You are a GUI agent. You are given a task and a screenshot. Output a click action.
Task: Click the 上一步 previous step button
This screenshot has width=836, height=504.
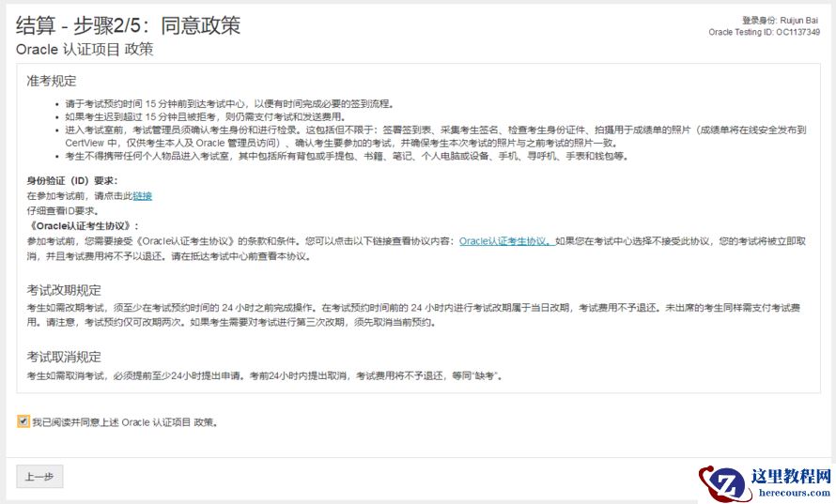tap(39, 476)
